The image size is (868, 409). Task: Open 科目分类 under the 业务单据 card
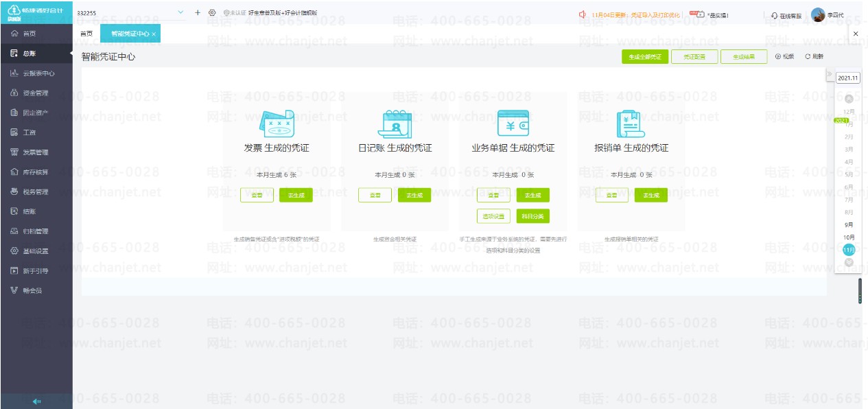point(533,216)
